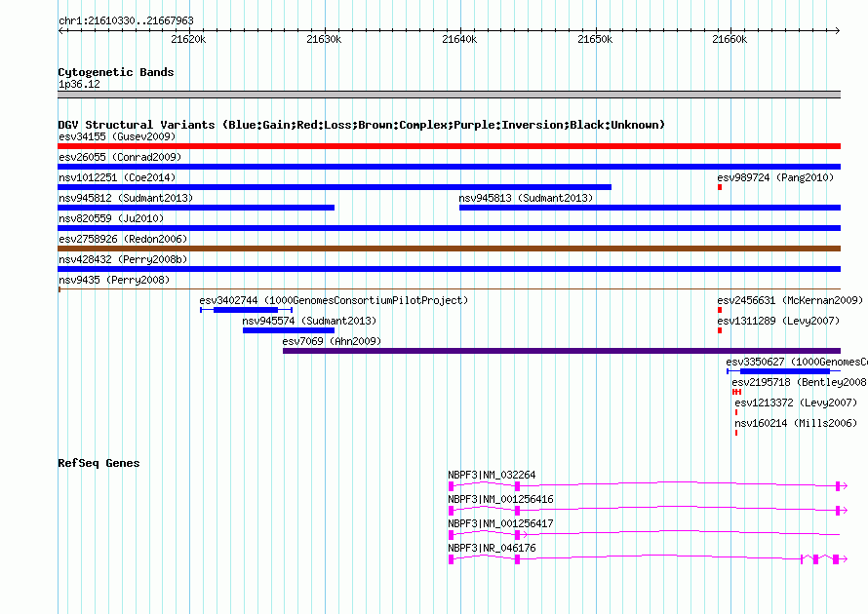868x614 pixels.
Task: Click the 1p36.12 cytogenetic band bar
Action: point(449,95)
